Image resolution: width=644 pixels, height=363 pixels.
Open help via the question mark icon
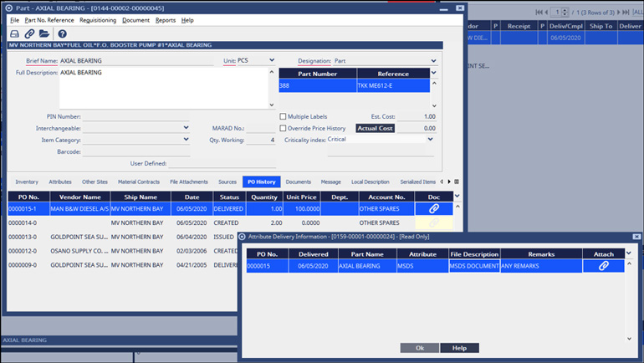tap(62, 33)
